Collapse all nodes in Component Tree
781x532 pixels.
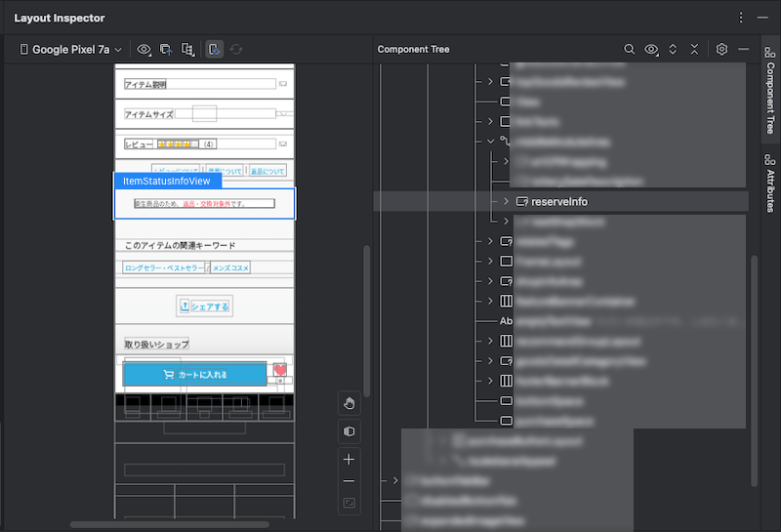point(694,50)
